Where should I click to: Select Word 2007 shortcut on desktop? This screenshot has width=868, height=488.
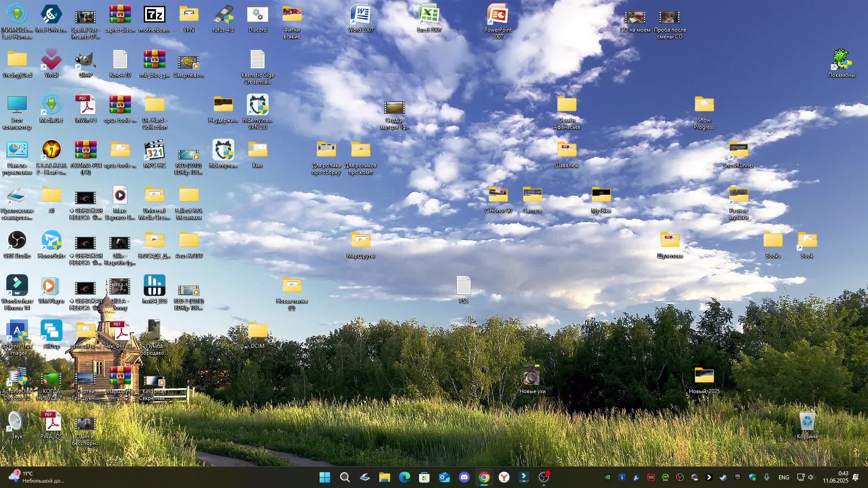(x=360, y=15)
